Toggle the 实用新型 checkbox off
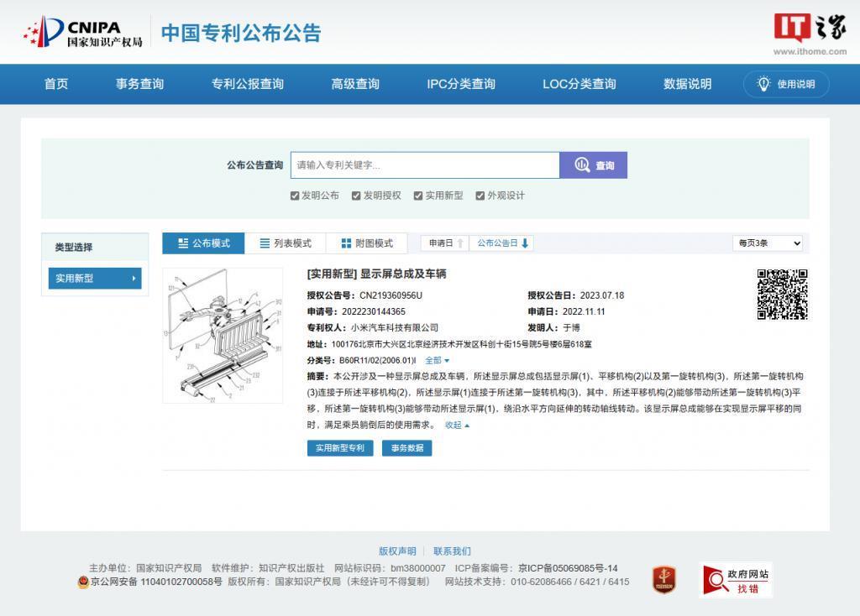The width and height of the screenshot is (860, 616). (418, 195)
